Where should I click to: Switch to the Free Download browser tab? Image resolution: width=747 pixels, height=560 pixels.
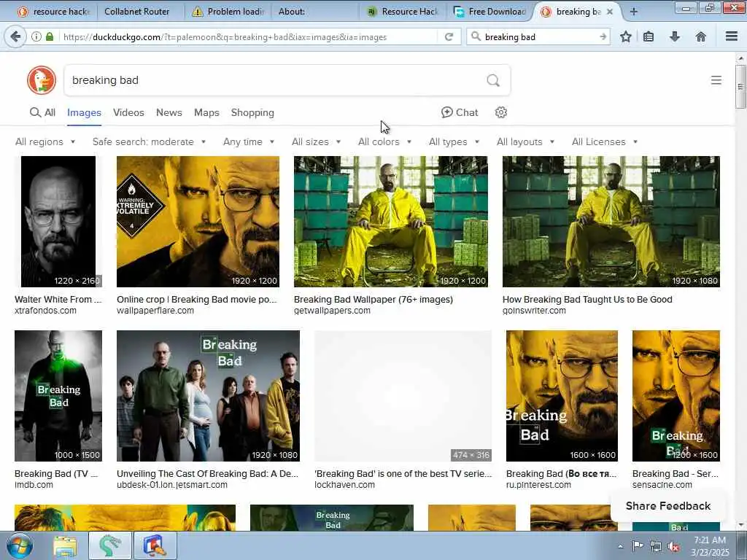(490, 12)
